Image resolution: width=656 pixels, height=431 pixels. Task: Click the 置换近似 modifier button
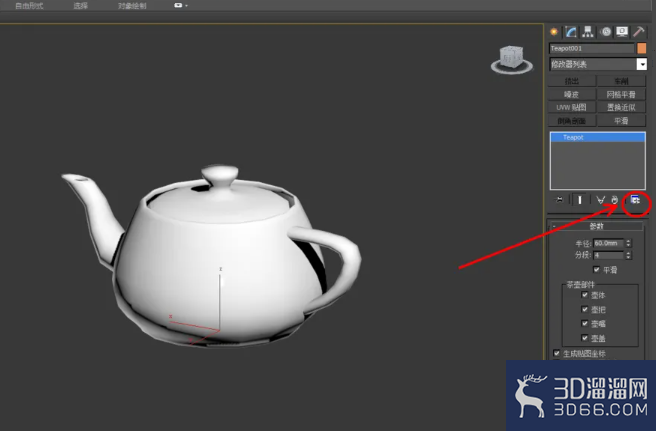[x=621, y=108]
